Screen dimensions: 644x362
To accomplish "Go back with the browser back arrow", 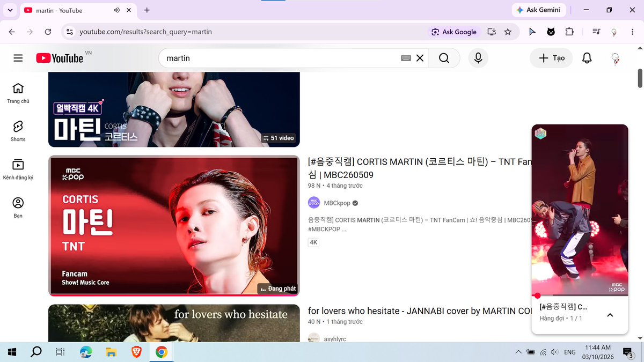I will click(12, 32).
